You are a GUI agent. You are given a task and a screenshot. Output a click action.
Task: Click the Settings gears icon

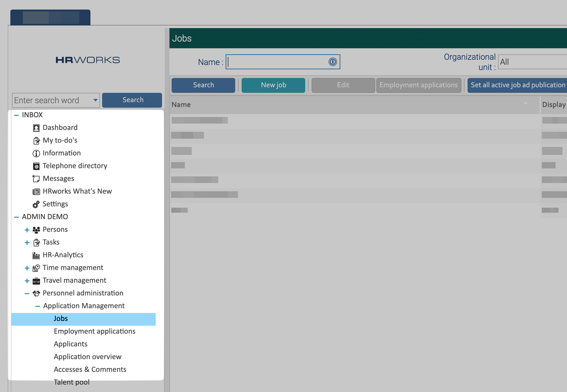(36, 204)
